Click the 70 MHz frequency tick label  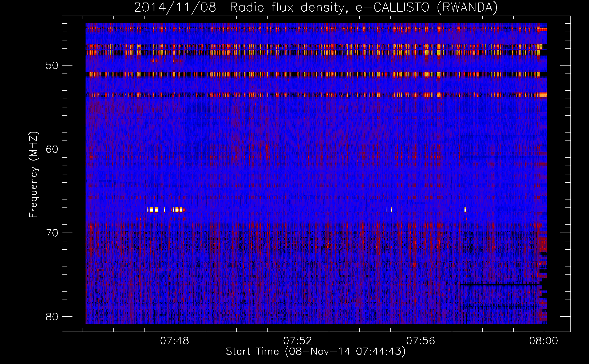point(52,233)
